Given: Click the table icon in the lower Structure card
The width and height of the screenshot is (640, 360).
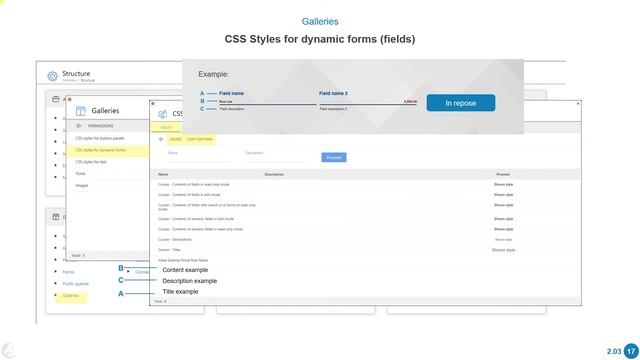Looking at the screenshot, I should point(56,217).
